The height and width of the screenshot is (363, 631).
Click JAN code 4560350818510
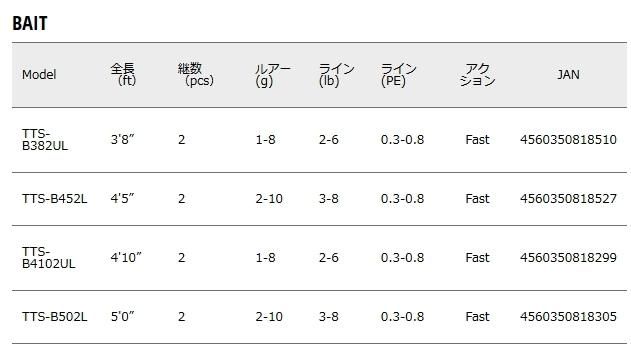click(x=568, y=140)
